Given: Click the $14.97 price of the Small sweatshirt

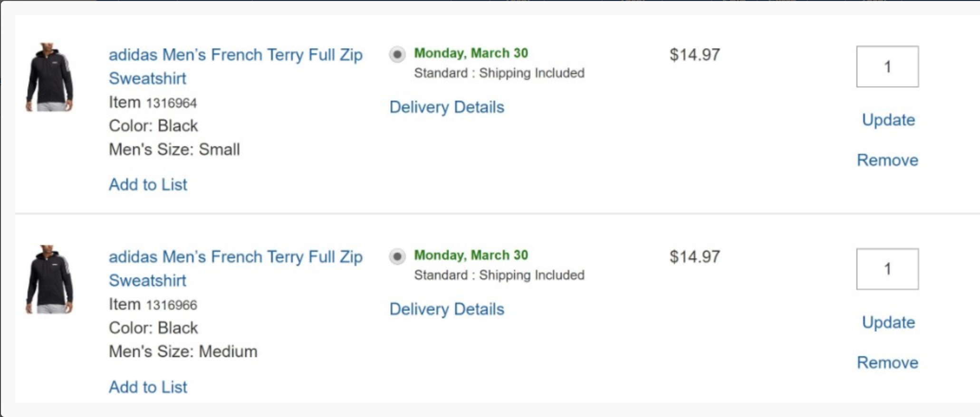Looking at the screenshot, I should tap(695, 55).
